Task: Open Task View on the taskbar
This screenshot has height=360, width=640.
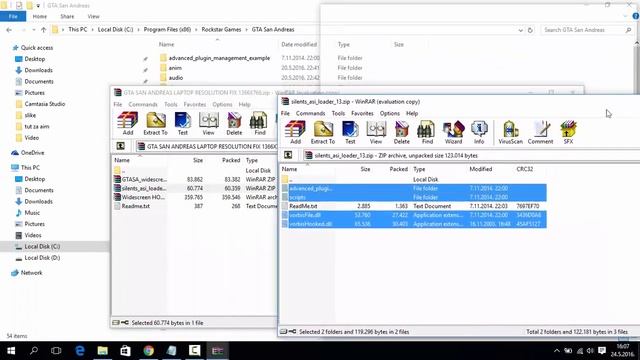Action: click(56, 351)
